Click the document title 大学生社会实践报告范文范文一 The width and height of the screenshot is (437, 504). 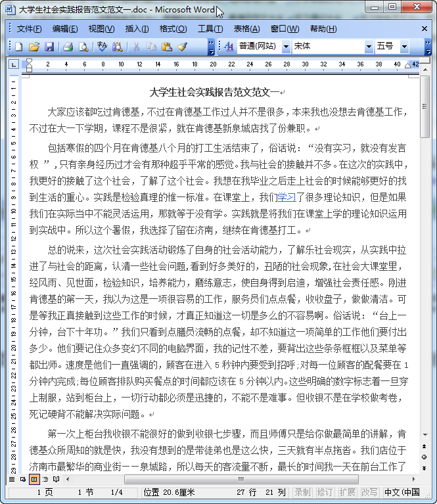coord(214,93)
